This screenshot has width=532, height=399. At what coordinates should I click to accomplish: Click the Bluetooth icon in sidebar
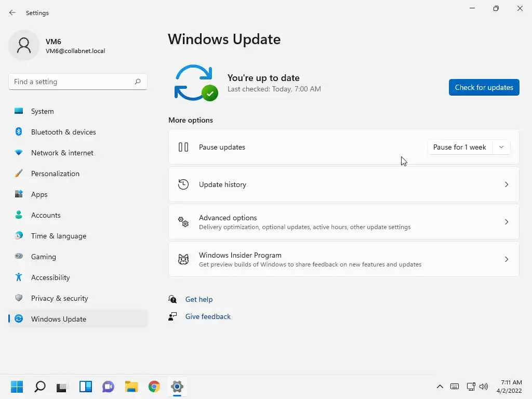[19, 131]
